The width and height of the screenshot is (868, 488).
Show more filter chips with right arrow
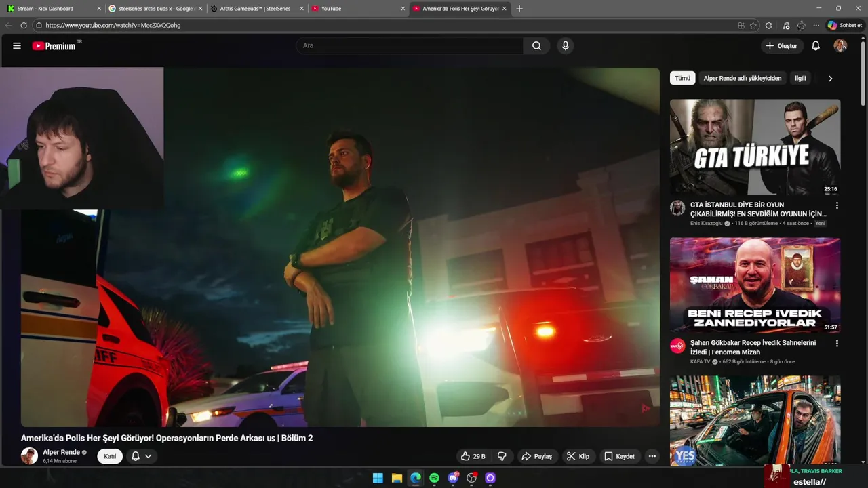tap(830, 79)
